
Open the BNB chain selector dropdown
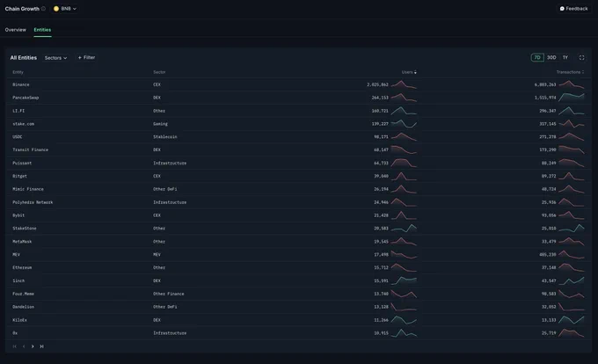click(65, 9)
